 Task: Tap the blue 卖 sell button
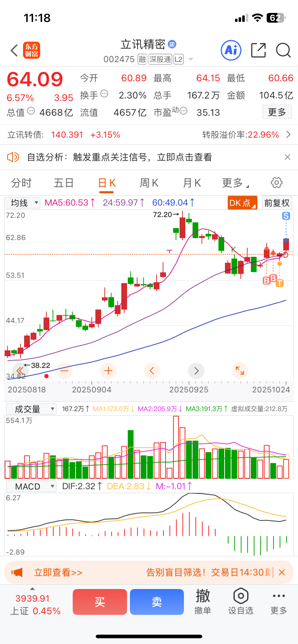click(157, 602)
